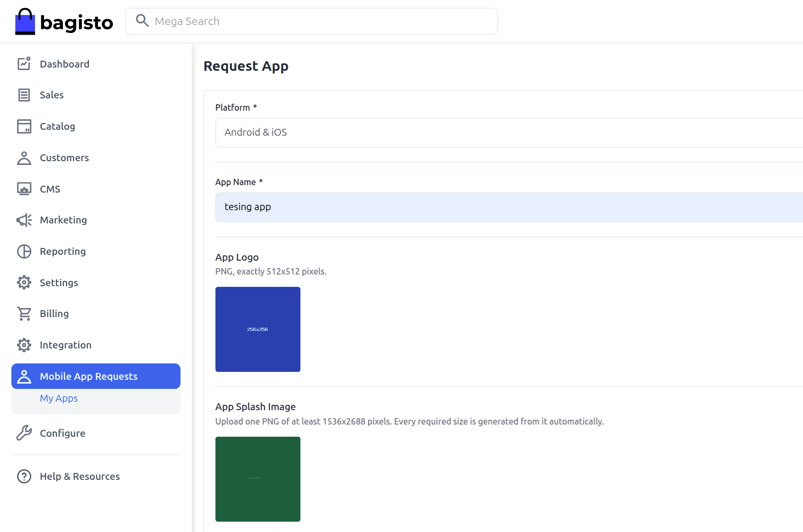Click the Billing cart icon

pos(24,313)
